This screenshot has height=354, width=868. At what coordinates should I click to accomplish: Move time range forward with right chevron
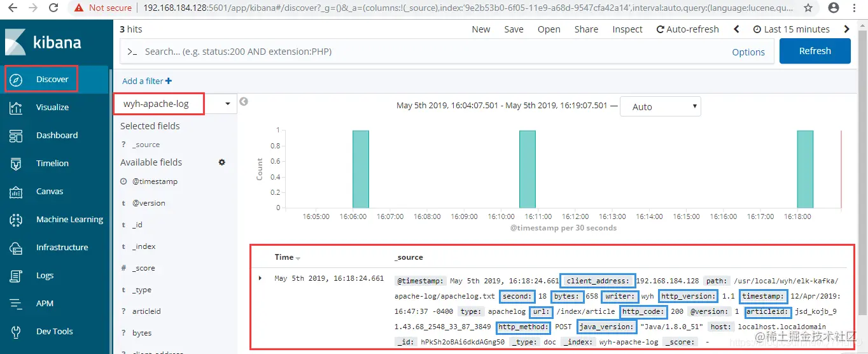pos(846,29)
